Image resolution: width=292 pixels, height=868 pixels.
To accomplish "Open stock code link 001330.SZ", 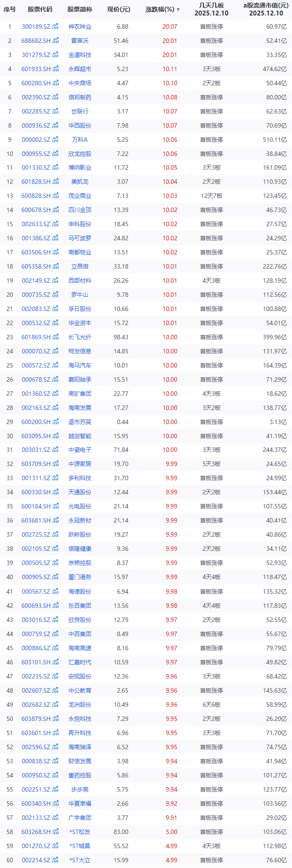I will click(36, 167).
